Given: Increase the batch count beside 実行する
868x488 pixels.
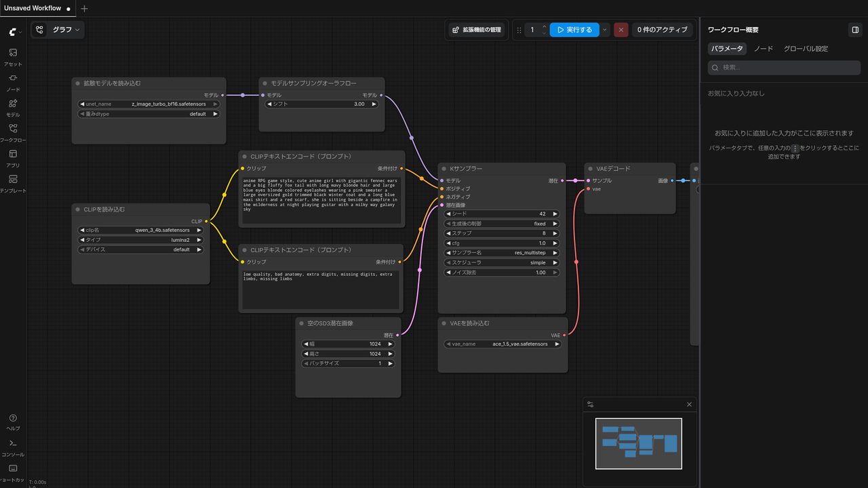Looking at the screenshot, I should coord(544,26).
